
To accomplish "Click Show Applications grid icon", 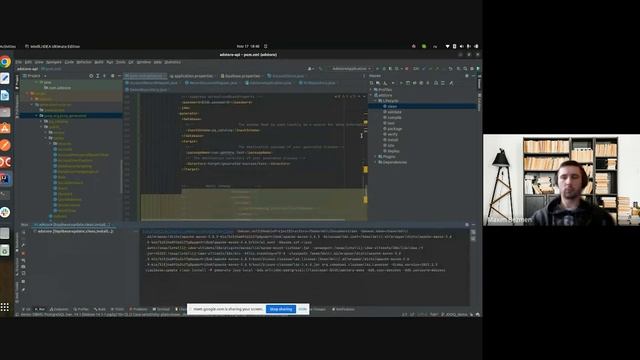I will (x=4, y=307).
